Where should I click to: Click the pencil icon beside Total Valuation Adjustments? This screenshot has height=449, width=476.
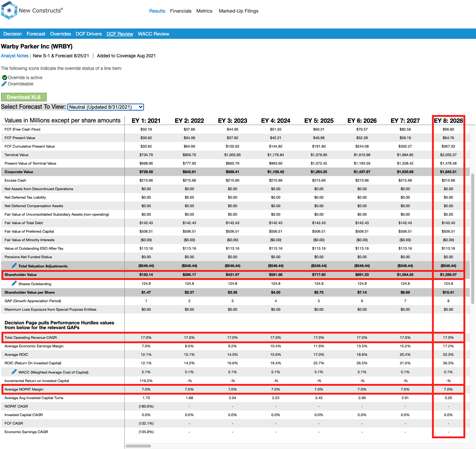pyautogui.click(x=14, y=266)
